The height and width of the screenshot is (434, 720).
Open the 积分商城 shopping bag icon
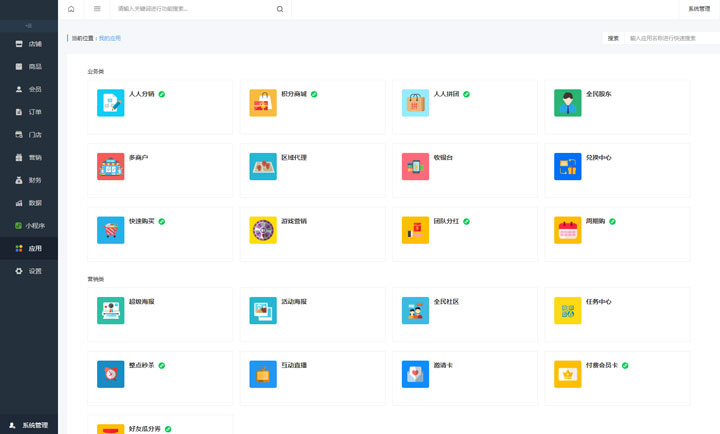pos(263,103)
